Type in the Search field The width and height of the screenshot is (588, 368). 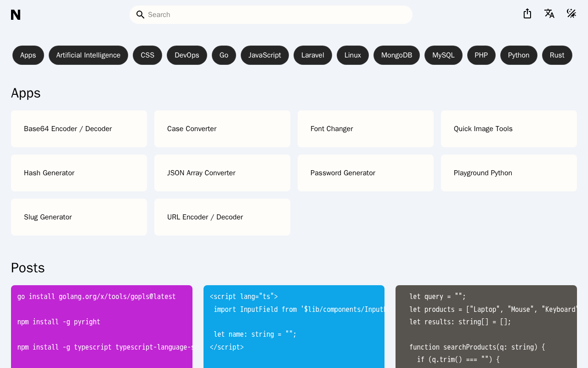[x=276, y=15]
